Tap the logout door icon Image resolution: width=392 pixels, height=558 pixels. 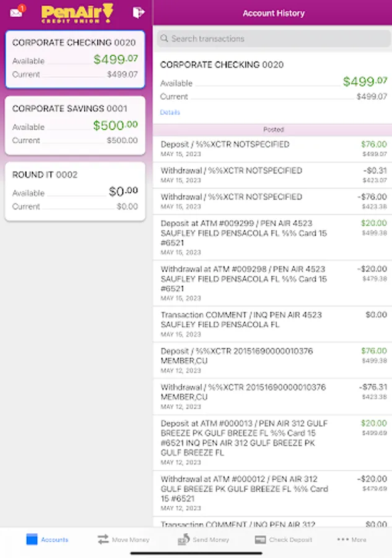pos(138,12)
